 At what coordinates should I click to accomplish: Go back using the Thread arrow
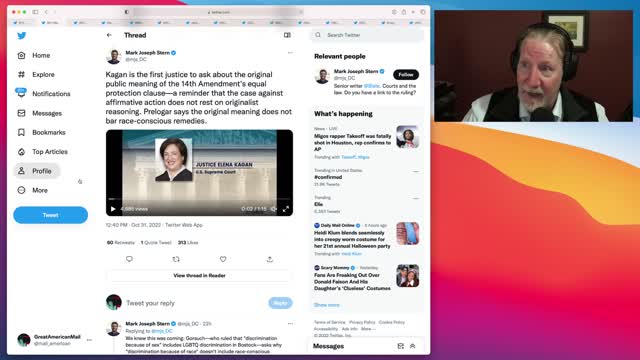click(109, 35)
